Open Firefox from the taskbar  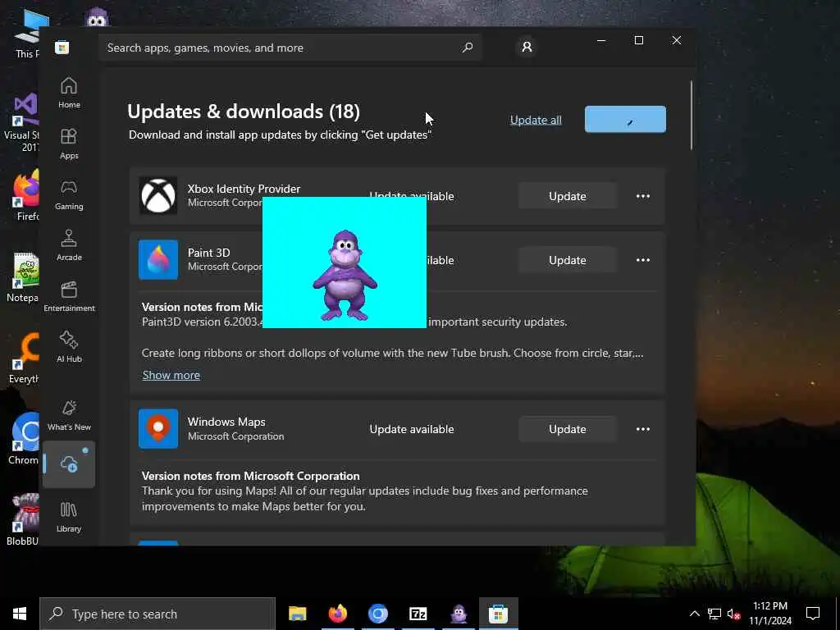(x=337, y=614)
